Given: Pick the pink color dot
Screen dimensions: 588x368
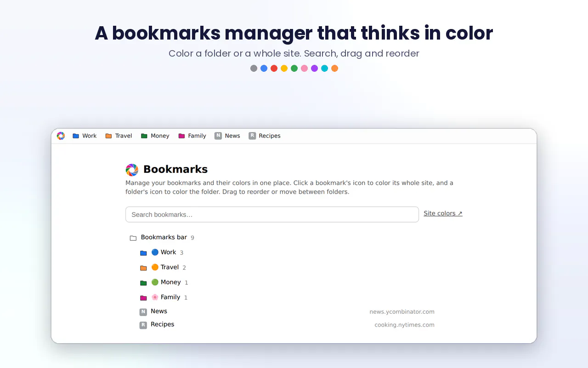Looking at the screenshot, I should coord(304,69).
